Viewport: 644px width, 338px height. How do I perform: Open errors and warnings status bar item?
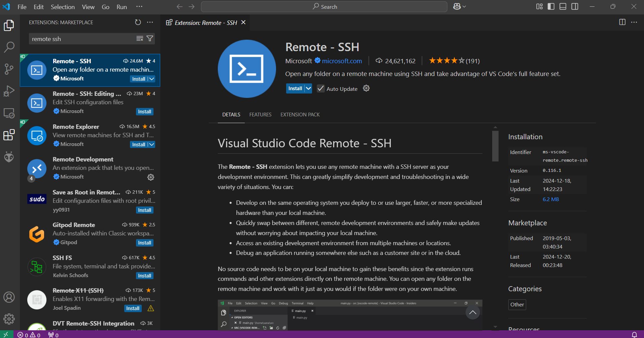point(29,335)
